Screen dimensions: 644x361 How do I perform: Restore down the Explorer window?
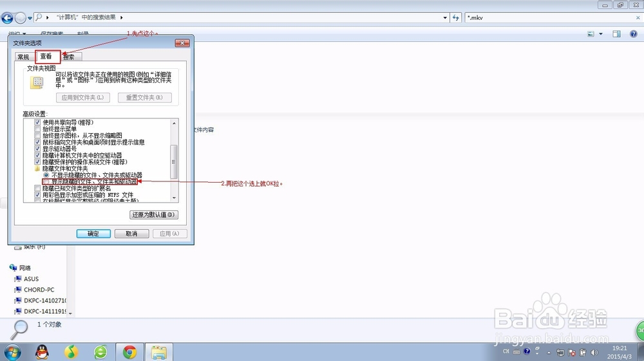pyautogui.click(x=620, y=5)
